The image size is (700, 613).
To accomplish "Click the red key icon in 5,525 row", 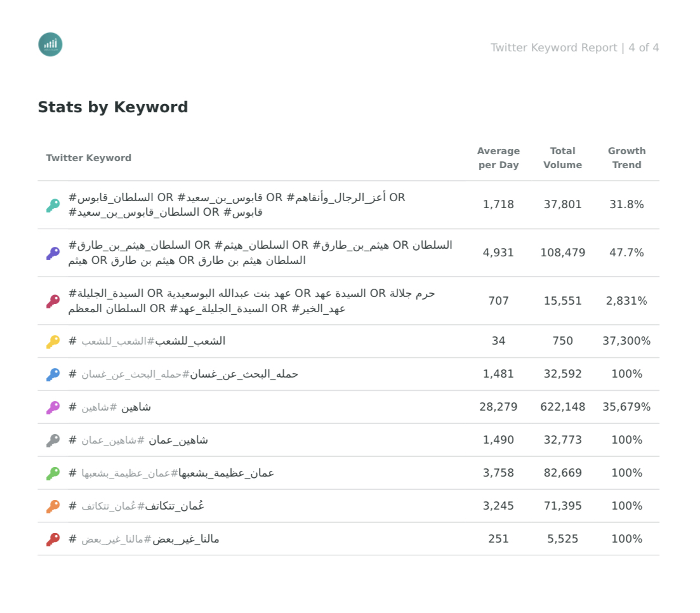I will (x=53, y=540).
